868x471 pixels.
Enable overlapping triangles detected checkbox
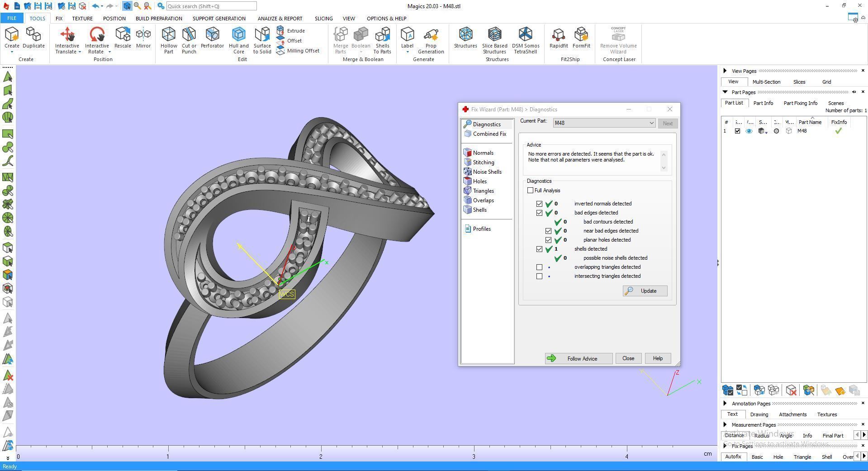539,267
